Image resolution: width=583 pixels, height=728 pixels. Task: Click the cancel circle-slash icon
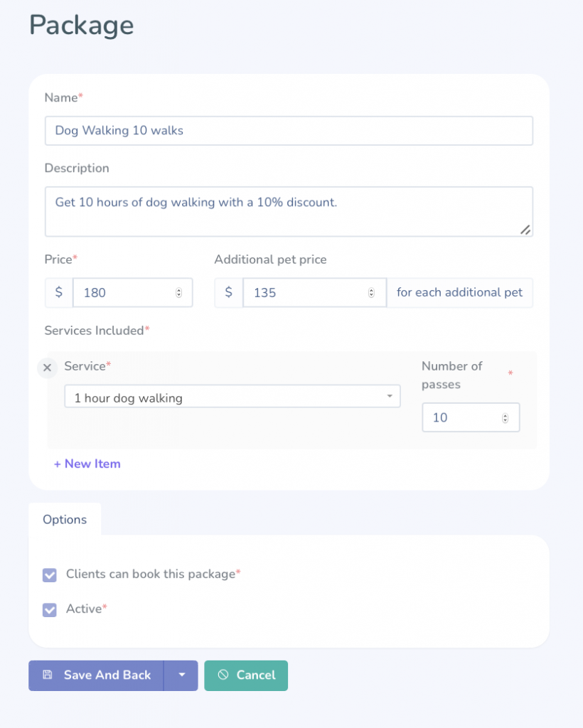click(223, 675)
